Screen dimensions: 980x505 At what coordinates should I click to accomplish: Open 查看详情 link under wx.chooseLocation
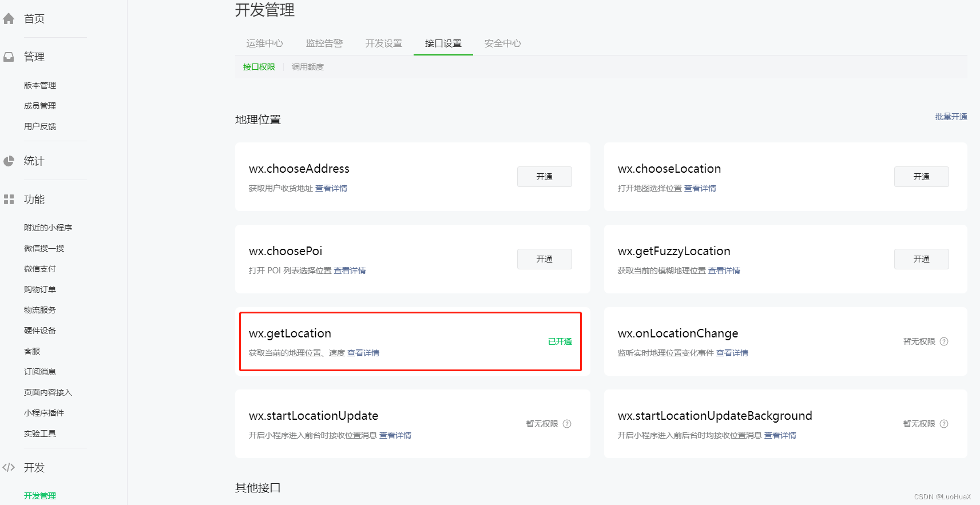[x=700, y=188]
